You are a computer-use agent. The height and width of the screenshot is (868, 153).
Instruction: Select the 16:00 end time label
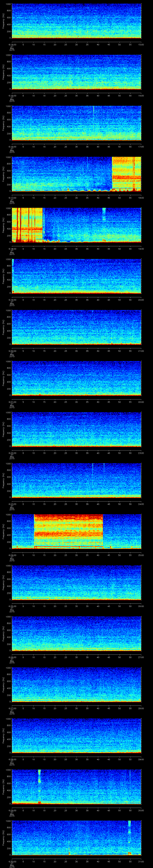pyautogui.click(x=141, y=96)
